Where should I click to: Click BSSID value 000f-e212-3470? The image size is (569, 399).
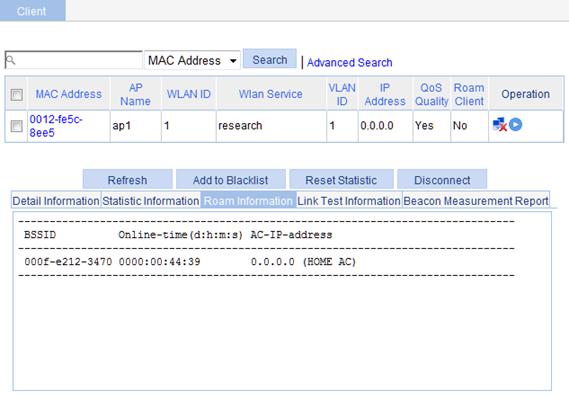point(68,262)
